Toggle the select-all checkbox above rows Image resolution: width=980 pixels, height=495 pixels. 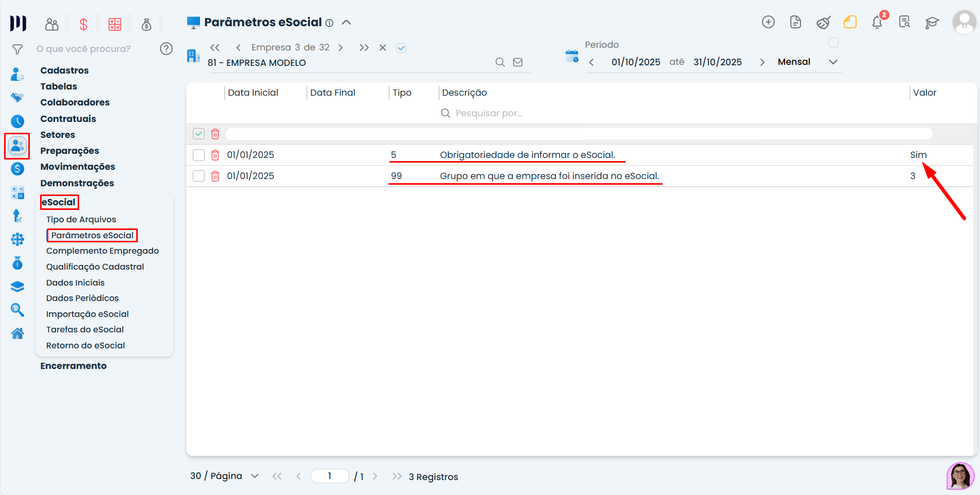pos(198,134)
